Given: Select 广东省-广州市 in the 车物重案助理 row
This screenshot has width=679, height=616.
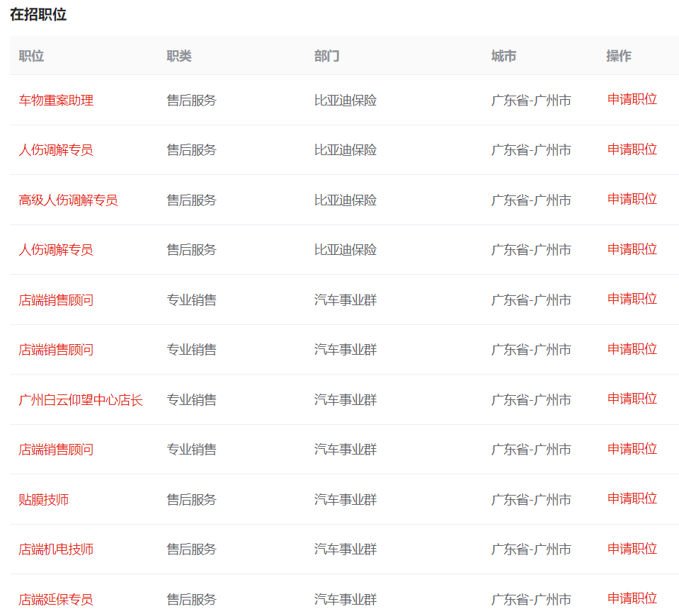Looking at the screenshot, I should [531, 101].
